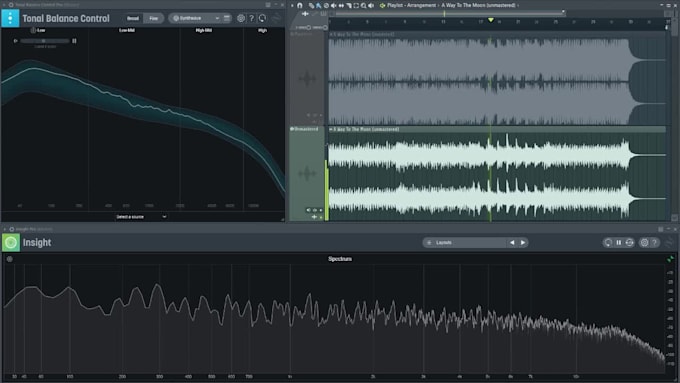Select the Playlist slice tool

coord(349,6)
